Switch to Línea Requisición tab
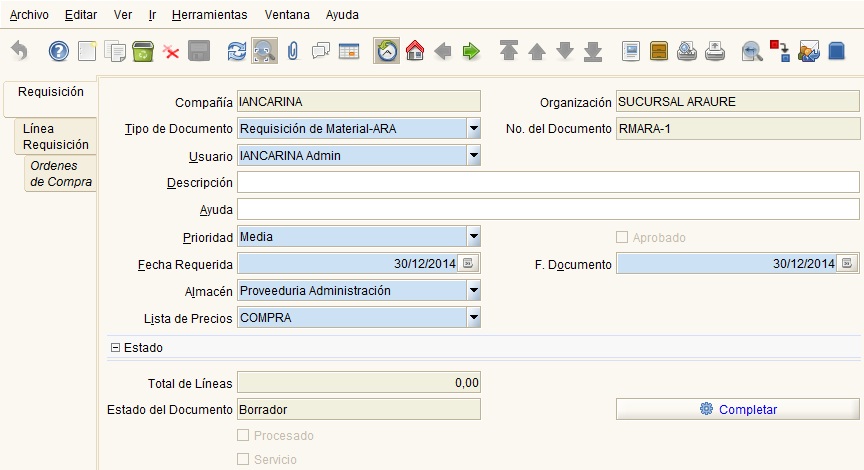Image resolution: width=864 pixels, height=470 pixels. (x=55, y=136)
